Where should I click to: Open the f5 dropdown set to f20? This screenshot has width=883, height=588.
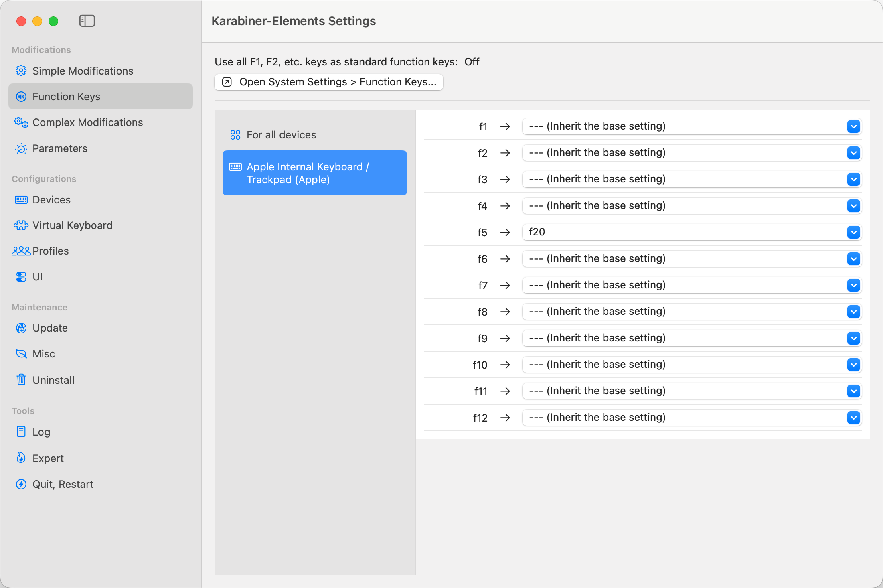(692, 232)
